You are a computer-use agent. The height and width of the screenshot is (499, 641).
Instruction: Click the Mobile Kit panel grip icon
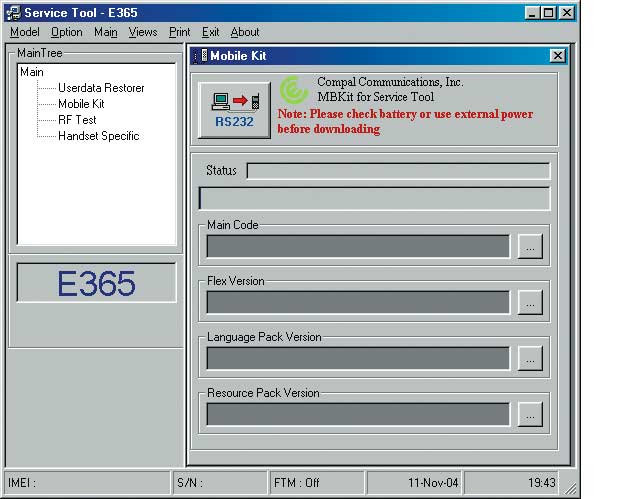coord(200,56)
